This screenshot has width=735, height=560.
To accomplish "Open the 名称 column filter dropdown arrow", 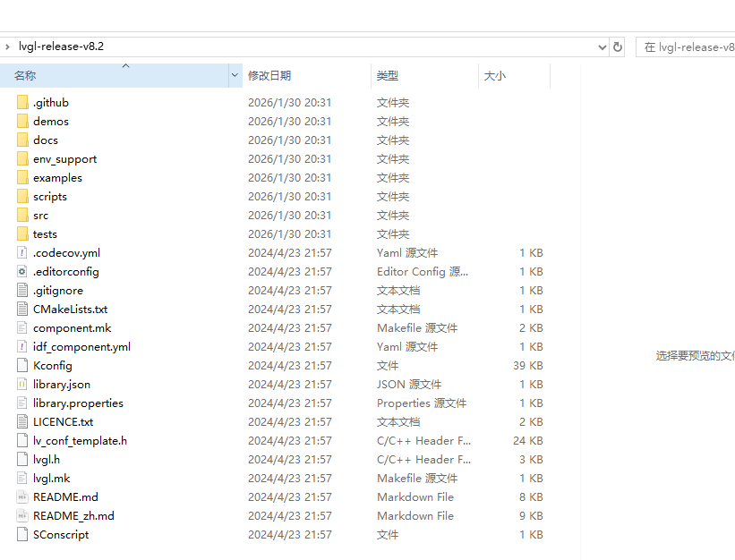I will tap(235, 76).
